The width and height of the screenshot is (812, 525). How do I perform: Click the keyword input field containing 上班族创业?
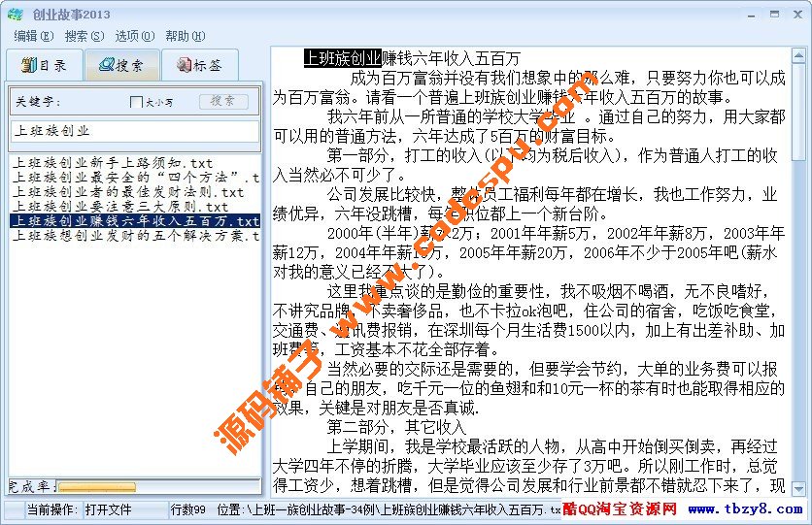pos(135,131)
